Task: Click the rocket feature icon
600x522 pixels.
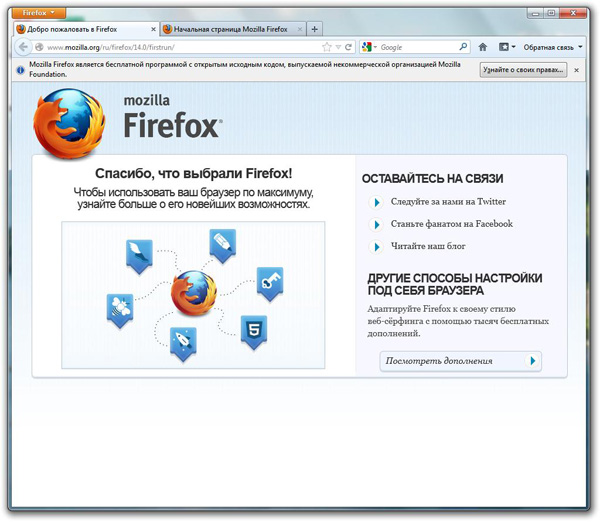Action: point(183,344)
